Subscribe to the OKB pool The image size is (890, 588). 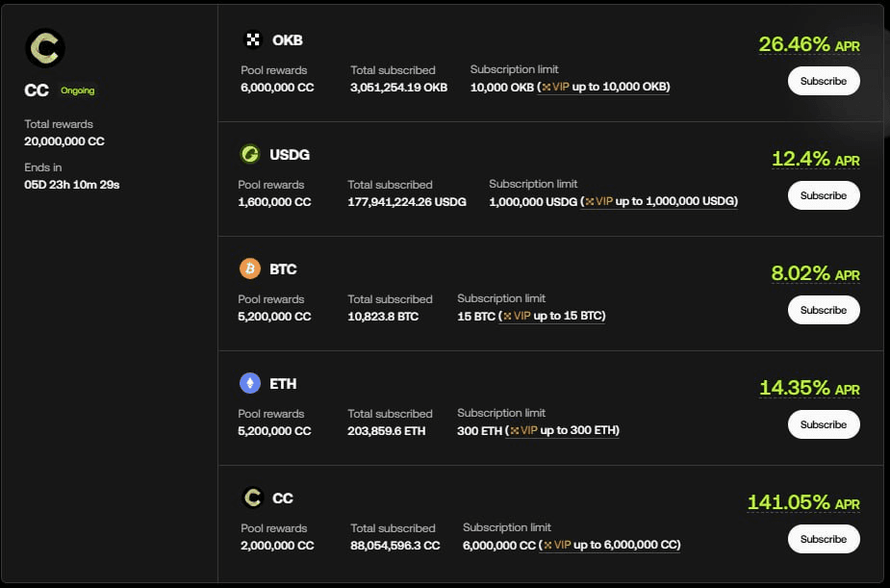tap(824, 81)
